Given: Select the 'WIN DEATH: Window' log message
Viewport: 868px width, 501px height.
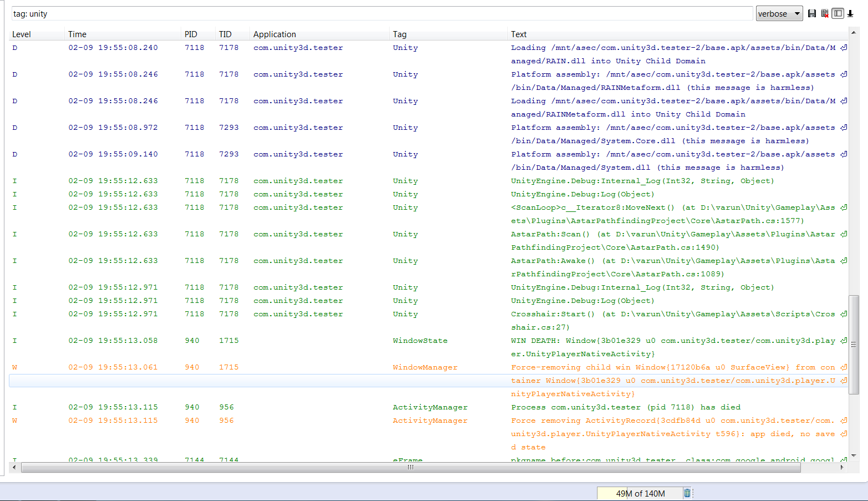Looking at the screenshot, I should 673,347.
